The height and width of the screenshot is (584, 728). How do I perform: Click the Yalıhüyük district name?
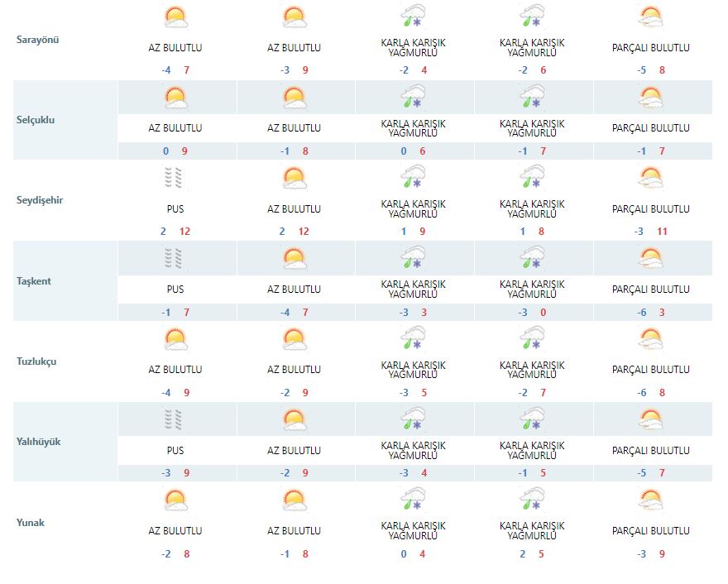pyautogui.click(x=39, y=442)
